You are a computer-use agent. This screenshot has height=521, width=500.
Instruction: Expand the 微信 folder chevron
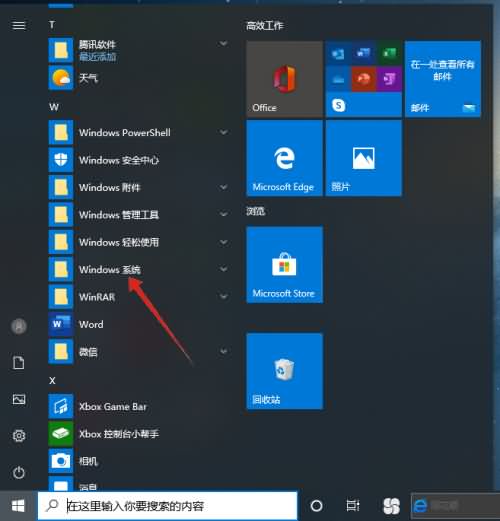(x=224, y=351)
